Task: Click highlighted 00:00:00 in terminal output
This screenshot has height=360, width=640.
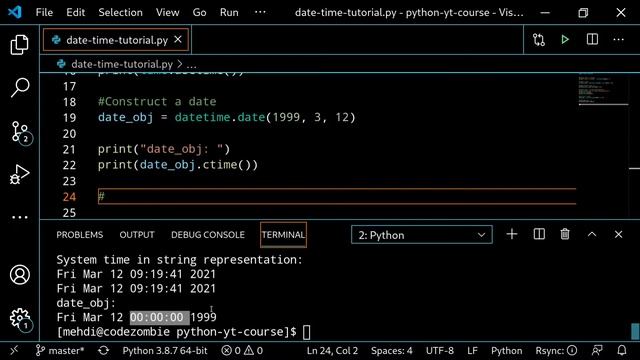Action: pyautogui.click(x=160, y=318)
